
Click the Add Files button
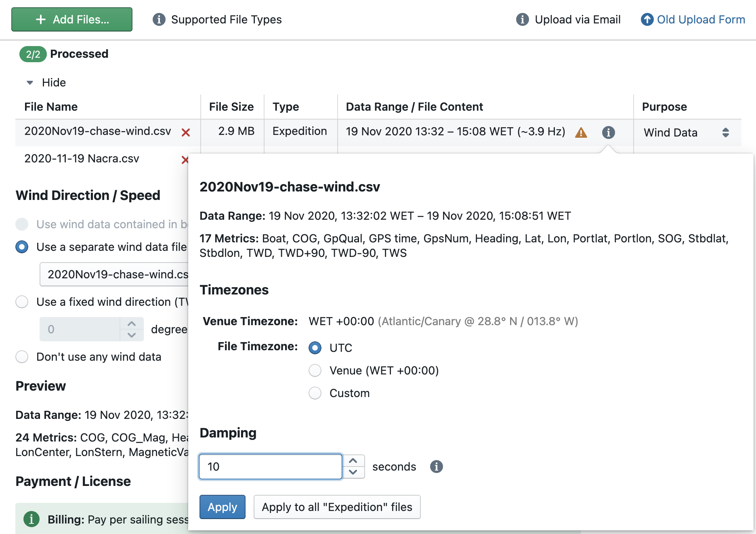click(x=72, y=19)
